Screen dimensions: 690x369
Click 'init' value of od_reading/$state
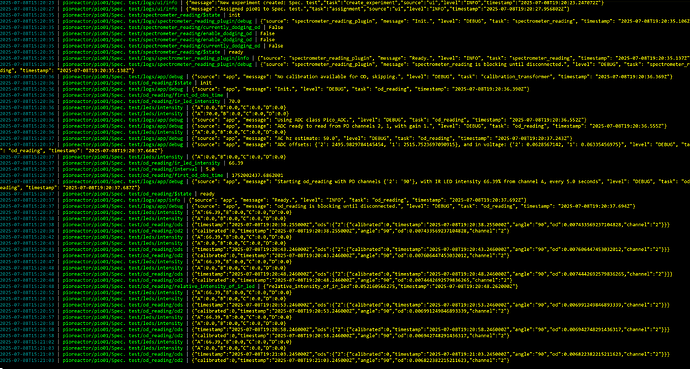[x=206, y=83]
